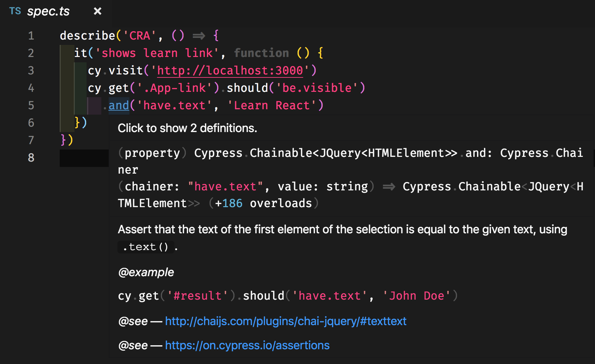Click the TS file type icon
This screenshot has width=595, height=364.
[15, 11]
